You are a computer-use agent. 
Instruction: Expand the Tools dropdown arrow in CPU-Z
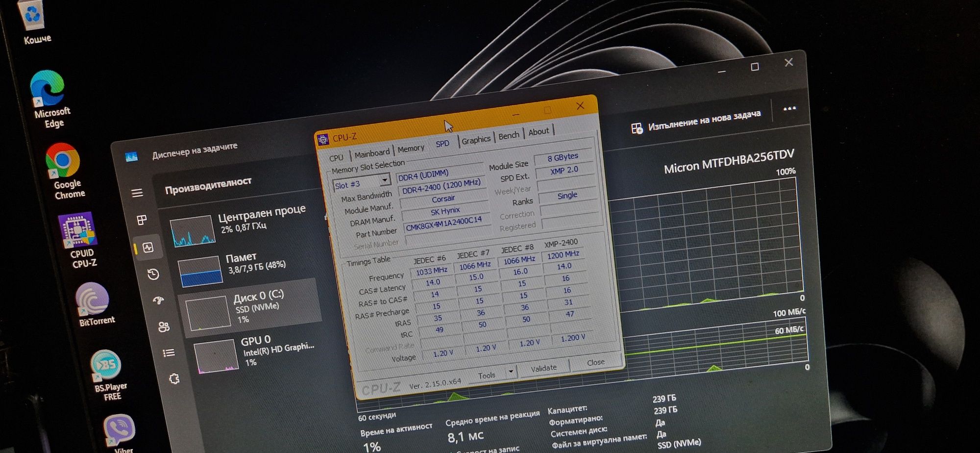511,371
